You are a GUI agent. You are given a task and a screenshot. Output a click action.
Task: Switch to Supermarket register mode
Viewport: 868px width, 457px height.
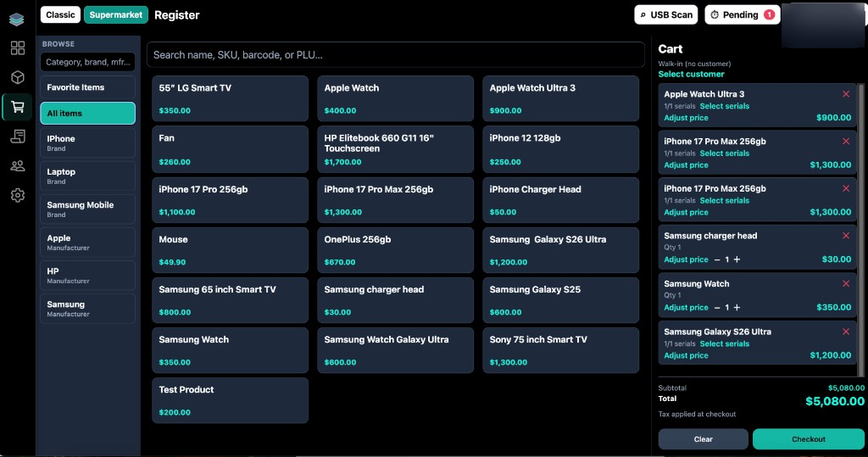click(x=115, y=15)
